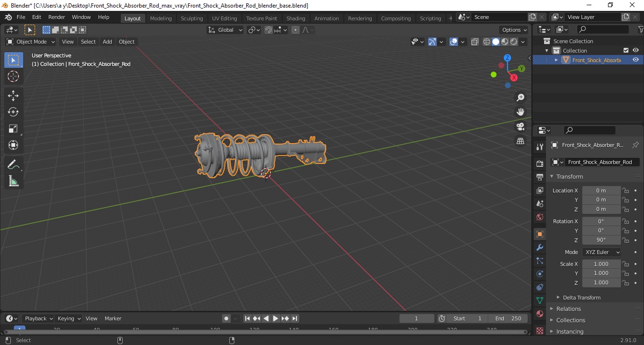Play animation forward
Image resolution: width=644 pixels, height=345 pixels.
point(276,318)
